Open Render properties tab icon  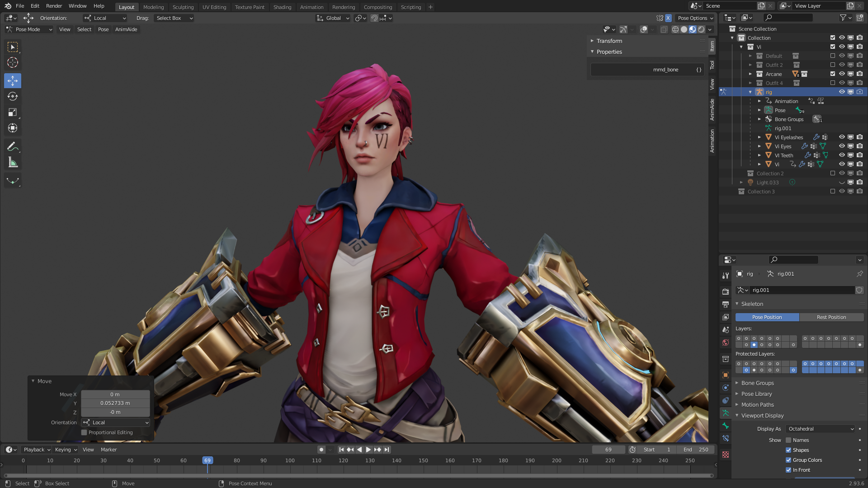(x=726, y=292)
